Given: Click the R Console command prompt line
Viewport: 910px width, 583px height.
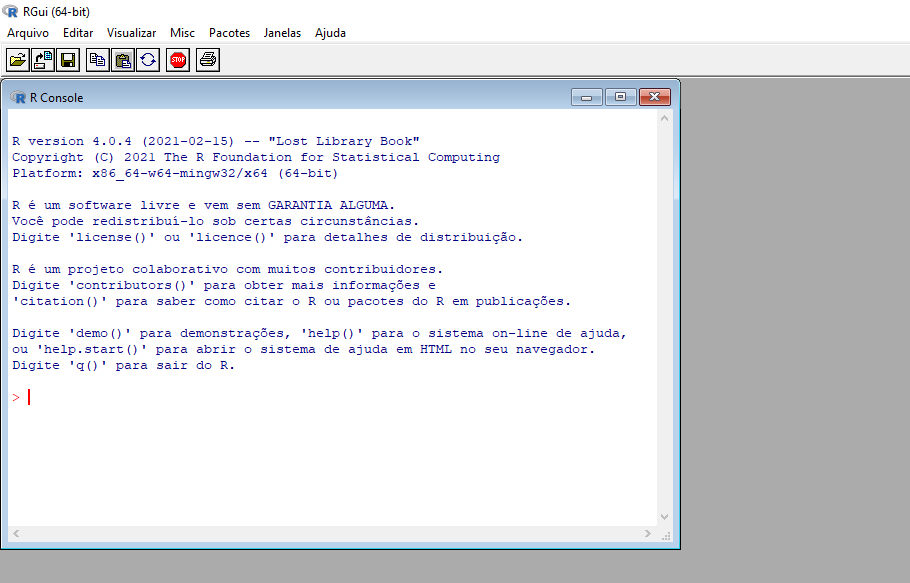Looking at the screenshot, I should 300,397.
